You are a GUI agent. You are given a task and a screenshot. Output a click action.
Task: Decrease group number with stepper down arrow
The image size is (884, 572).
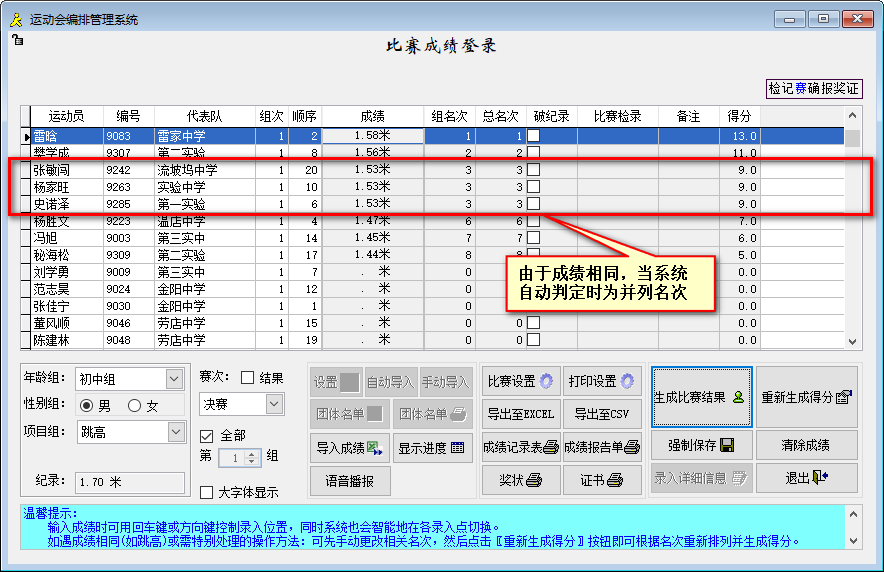coord(252,461)
